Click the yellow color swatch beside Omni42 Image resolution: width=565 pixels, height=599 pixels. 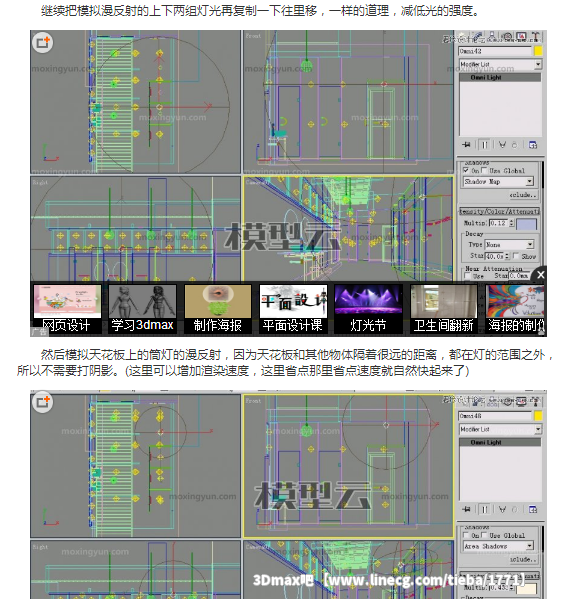coord(538,51)
